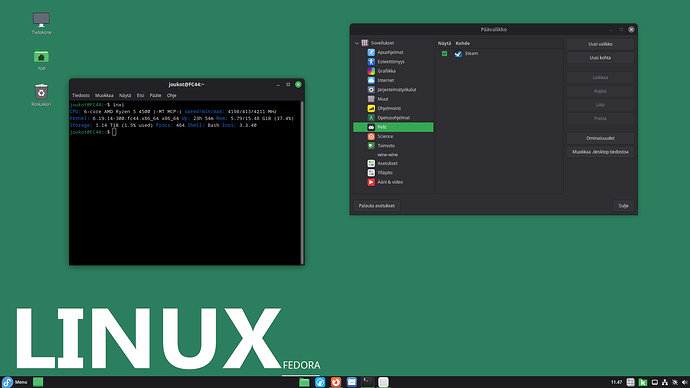Click the terminal vertical scrollbar
Image resolution: width=690 pixels, height=388 pixels.
click(x=302, y=183)
